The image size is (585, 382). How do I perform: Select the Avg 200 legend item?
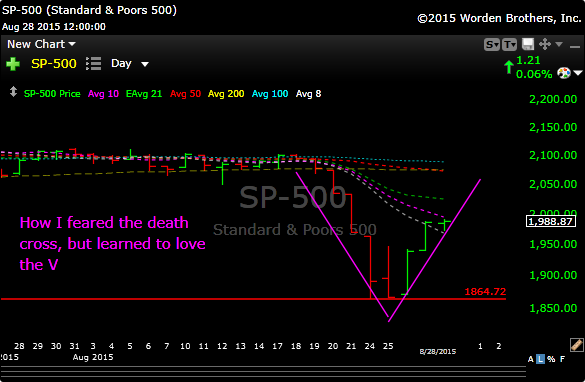pyautogui.click(x=226, y=94)
